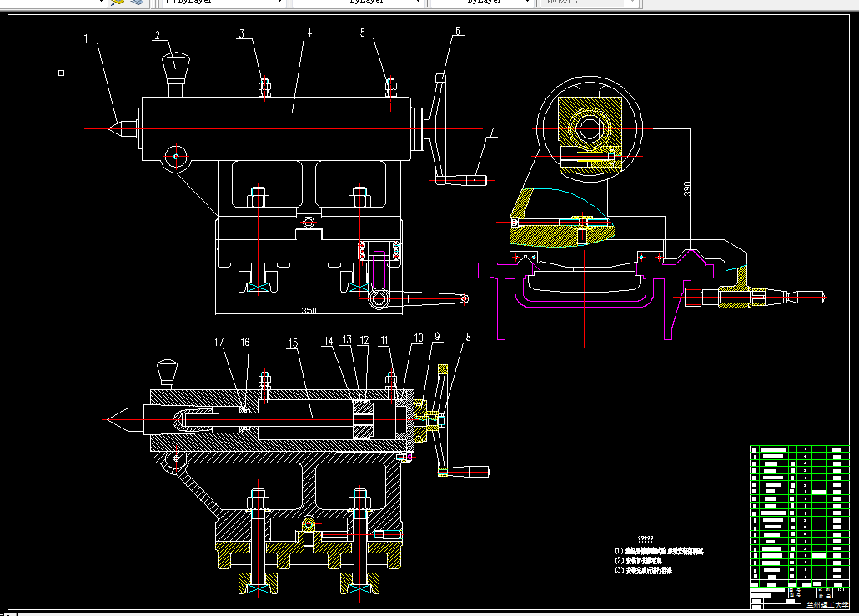The width and height of the screenshot is (859, 616).
Task: Select part balloon number 7
Action: (x=491, y=132)
